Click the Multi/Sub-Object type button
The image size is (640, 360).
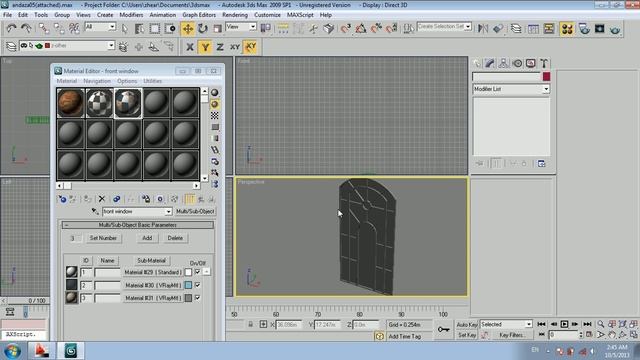coord(195,211)
